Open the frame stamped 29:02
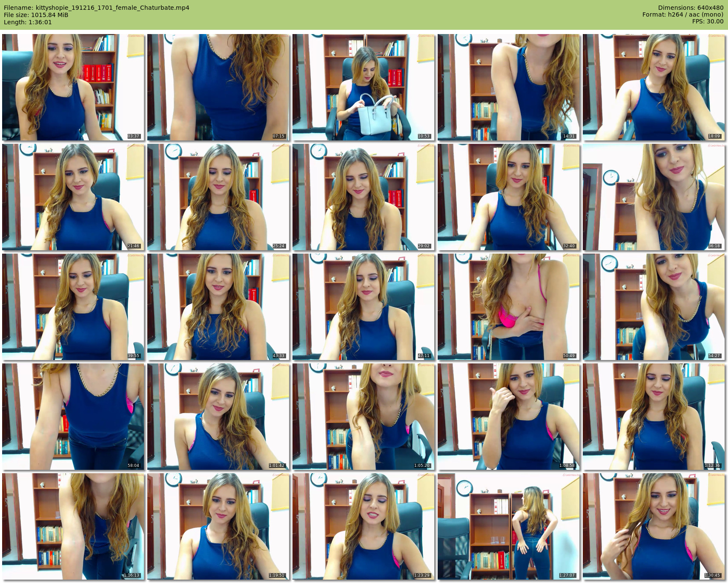Image resolution: width=728 pixels, height=583 pixels. pos(363,197)
